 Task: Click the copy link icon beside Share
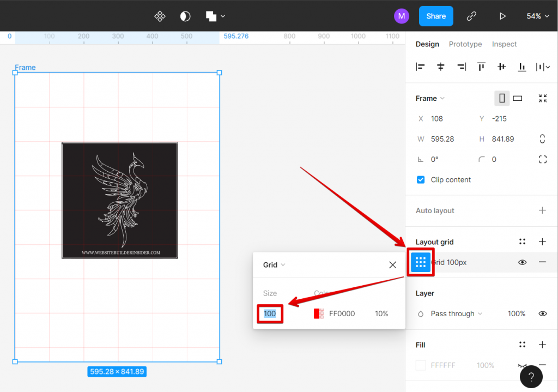coord(471,16)
